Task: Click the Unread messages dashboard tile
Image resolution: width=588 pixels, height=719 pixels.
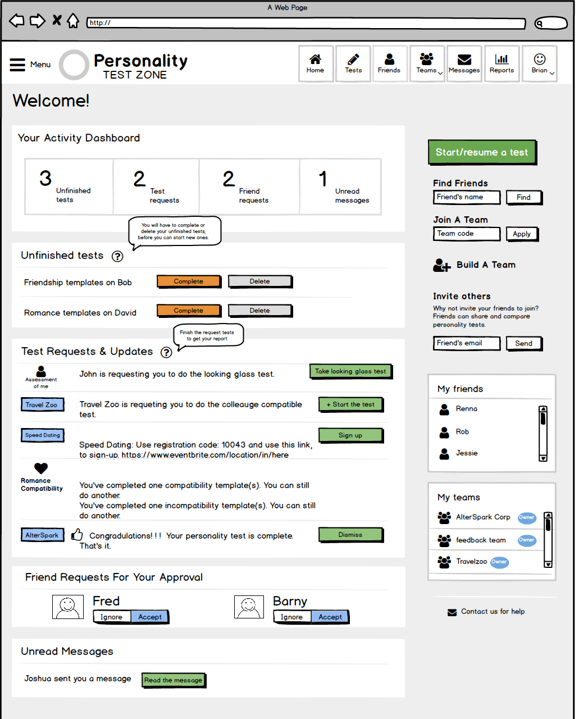Action: pyautogui.click(x=340, y=186)
